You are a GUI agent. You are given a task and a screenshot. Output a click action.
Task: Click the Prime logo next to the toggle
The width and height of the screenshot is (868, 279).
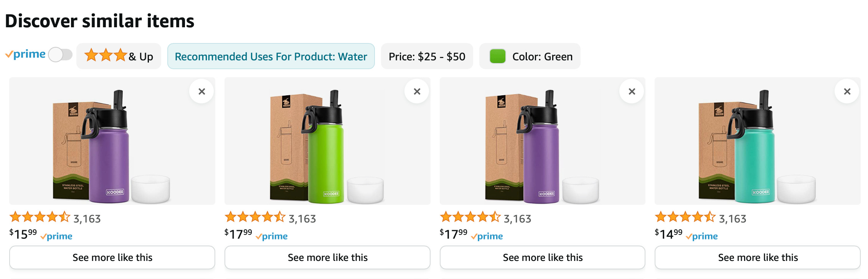coord(25,54)
